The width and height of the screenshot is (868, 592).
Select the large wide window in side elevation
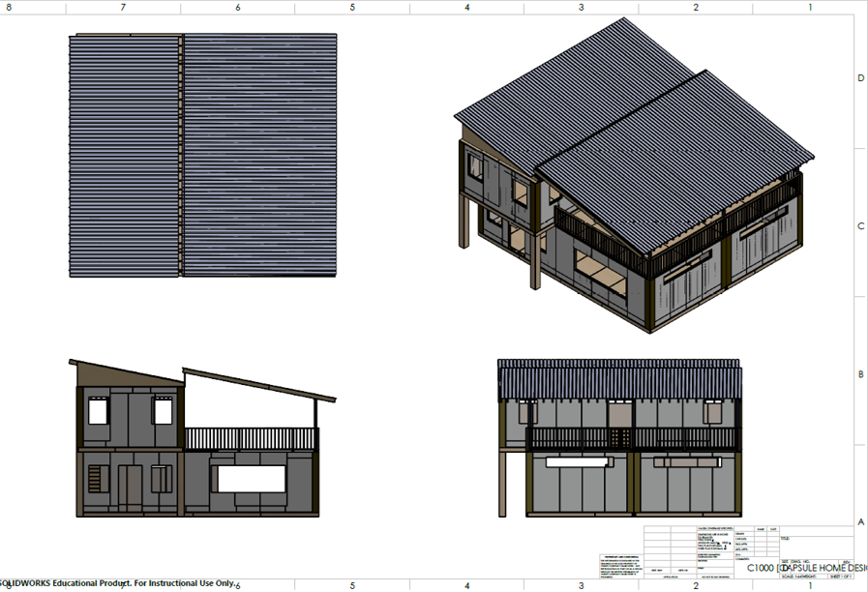[x=251, y=478]
